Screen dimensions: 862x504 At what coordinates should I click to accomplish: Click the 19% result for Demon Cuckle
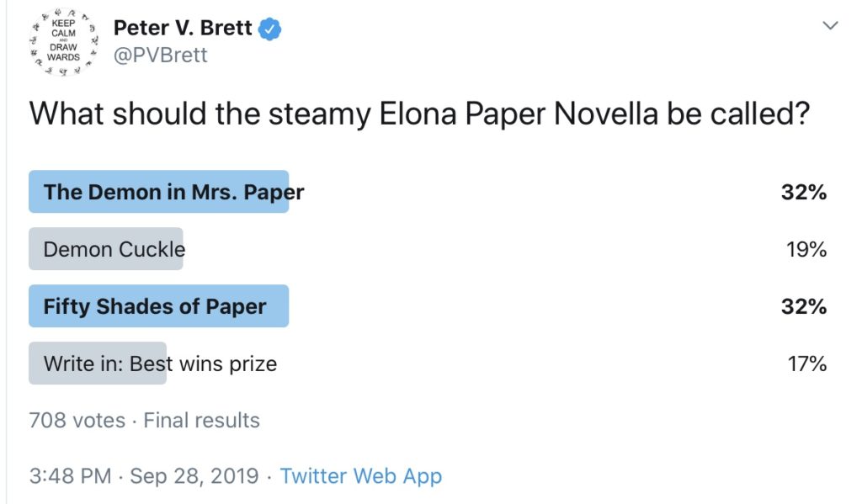[806, 250]
